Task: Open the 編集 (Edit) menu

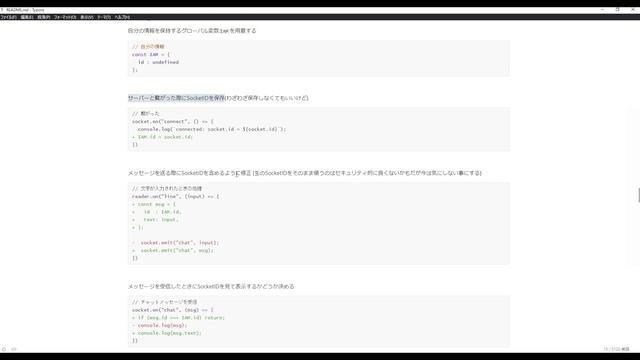Action: [27, 17]
